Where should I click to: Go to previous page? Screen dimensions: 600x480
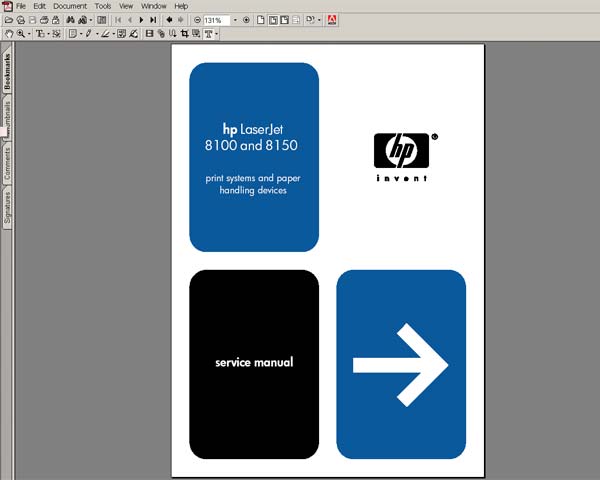[x=130, y=20]
